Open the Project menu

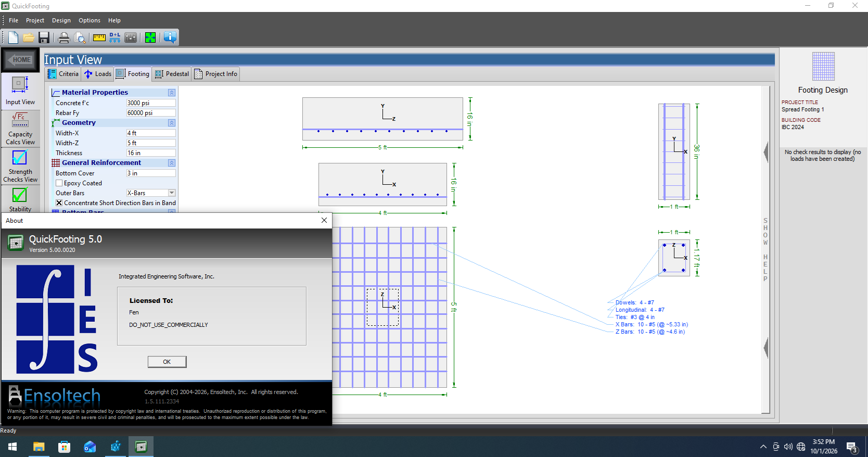coord(35,20)
